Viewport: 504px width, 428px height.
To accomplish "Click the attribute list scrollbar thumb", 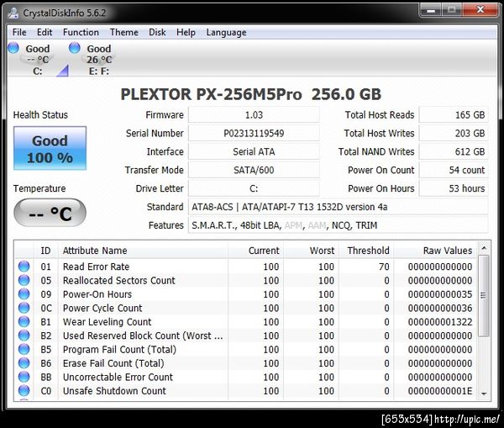I will [x=484, y=295].
